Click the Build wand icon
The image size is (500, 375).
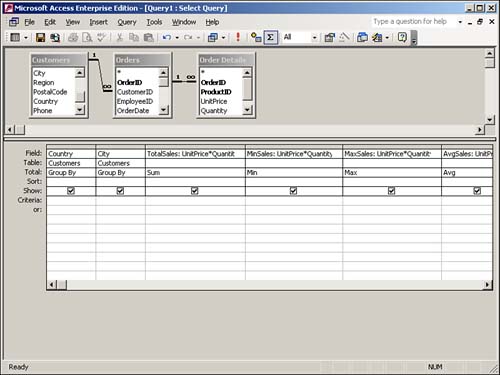(x=344, y=37)
